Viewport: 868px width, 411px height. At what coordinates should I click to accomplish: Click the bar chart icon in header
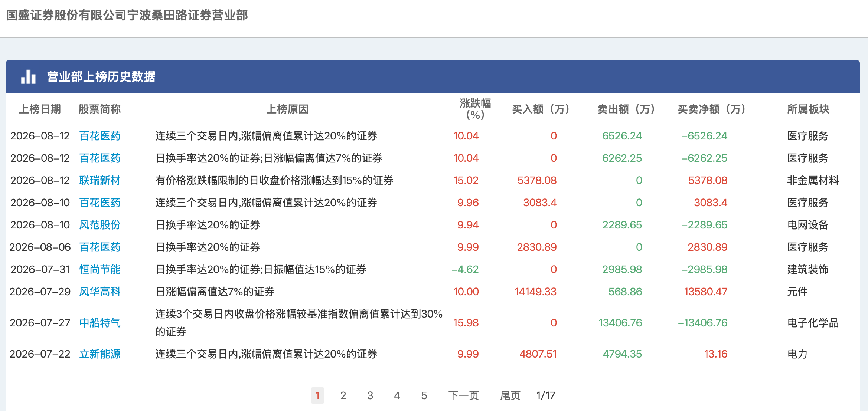(x=28, y=77)
